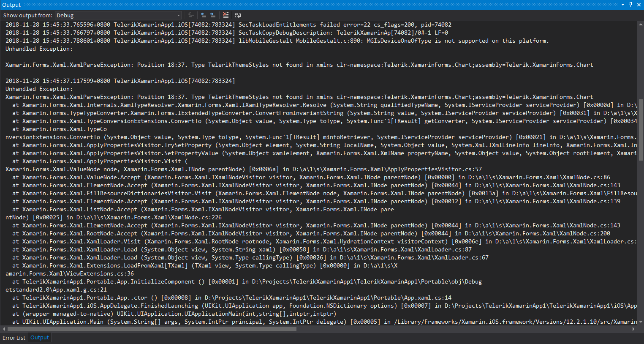This screenshot has width=644, height=344.
Task: Click the ListNode.Accept stack trace line
Action: coord(203,209)
